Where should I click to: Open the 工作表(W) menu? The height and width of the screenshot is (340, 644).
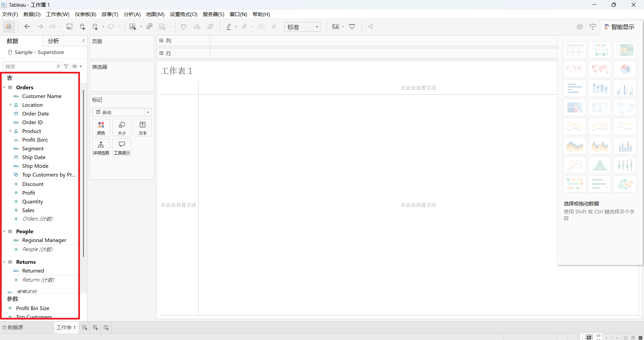pos(58,14)
